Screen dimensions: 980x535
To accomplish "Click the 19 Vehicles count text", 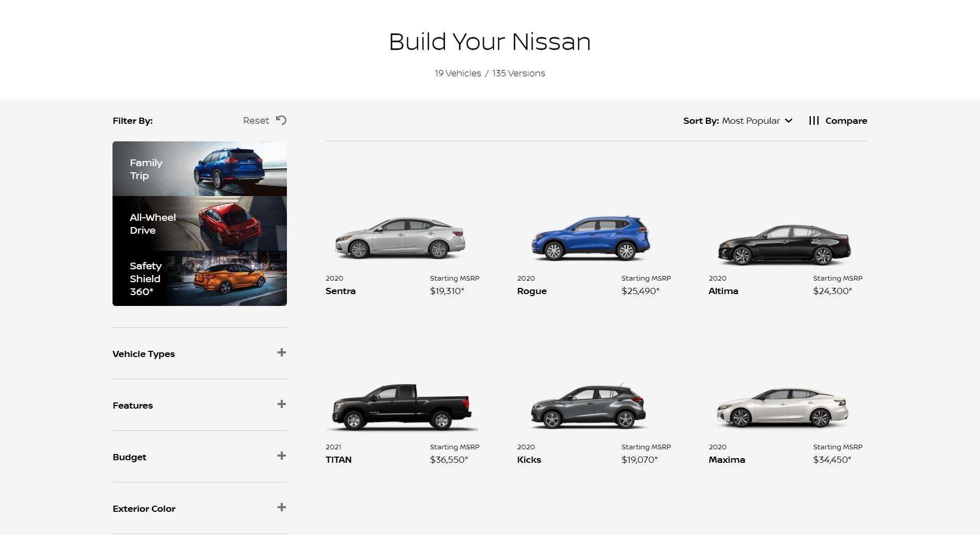I will coord(458,73).
